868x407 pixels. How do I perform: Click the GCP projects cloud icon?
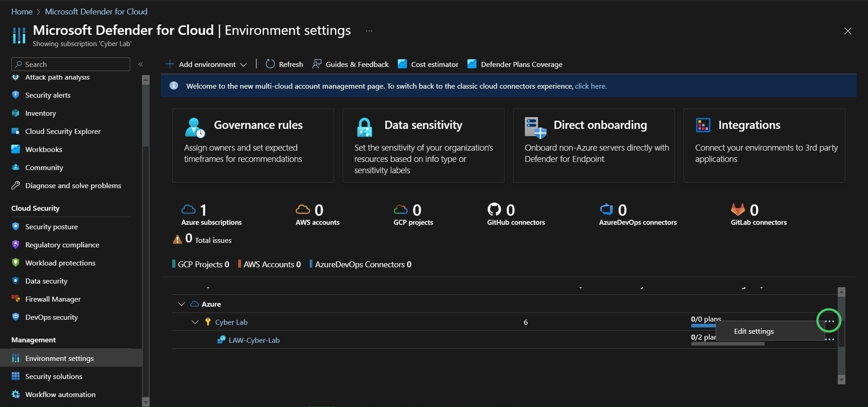[401, 209]
